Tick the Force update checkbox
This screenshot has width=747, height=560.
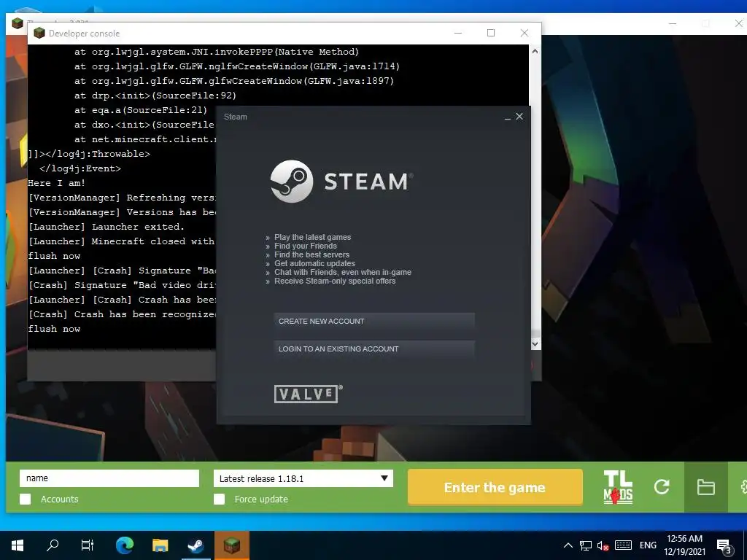(x=219, y=499)
